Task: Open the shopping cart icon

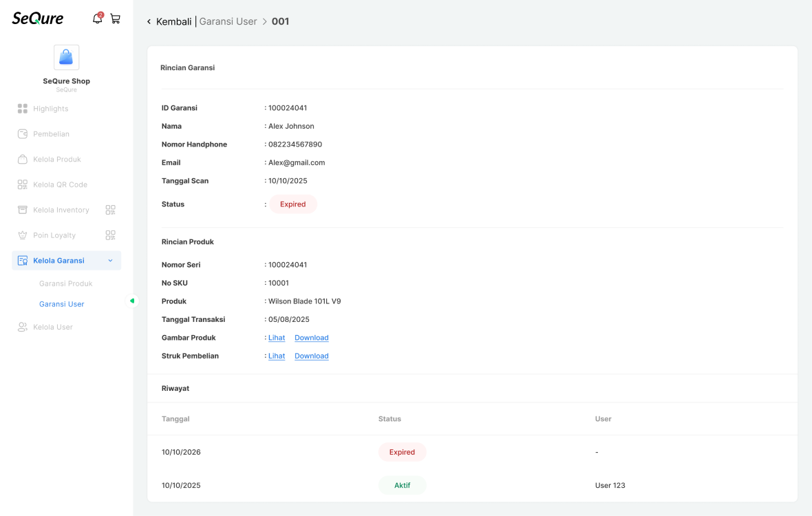Action: (116, 19)
